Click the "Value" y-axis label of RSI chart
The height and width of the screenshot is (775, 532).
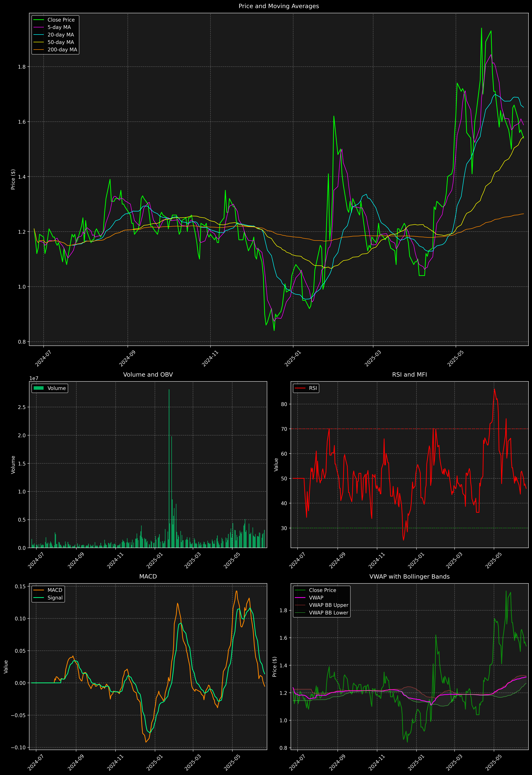pyautogui.click(x=276, y=464)
